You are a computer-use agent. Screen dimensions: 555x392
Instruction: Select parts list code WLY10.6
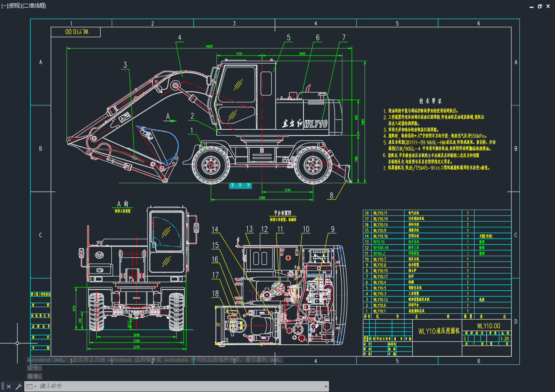tap(380, 305)
